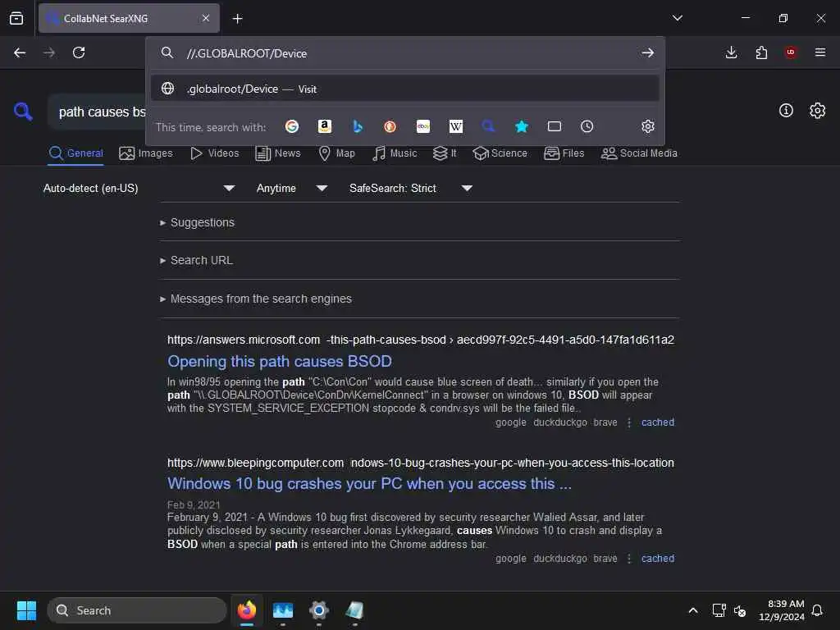Search with Wikipedia one-off engine icon

[456, 126]
